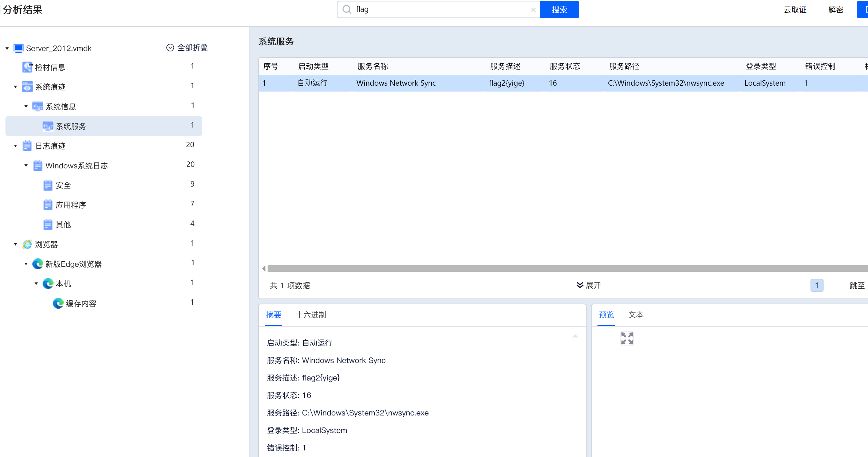Screen dimensions: 868x457
Task: Open the 云取证 menu
Action: point(795,10)
